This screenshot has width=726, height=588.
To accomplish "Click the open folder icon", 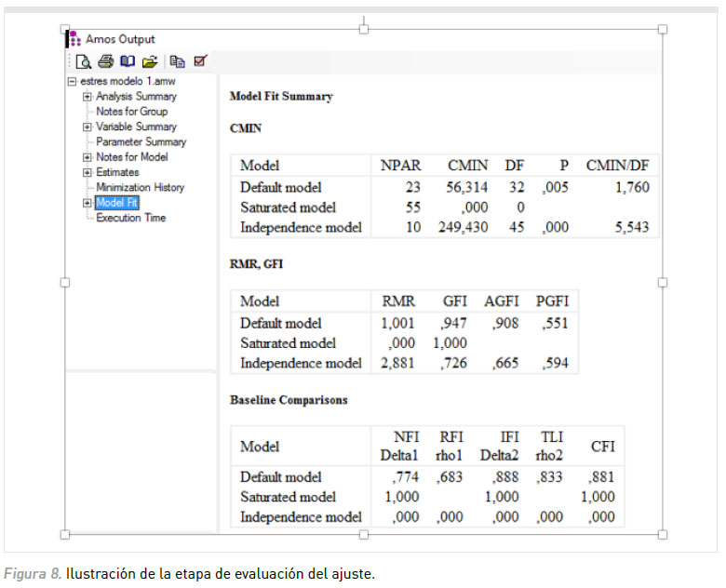I will tap(150, 61).
